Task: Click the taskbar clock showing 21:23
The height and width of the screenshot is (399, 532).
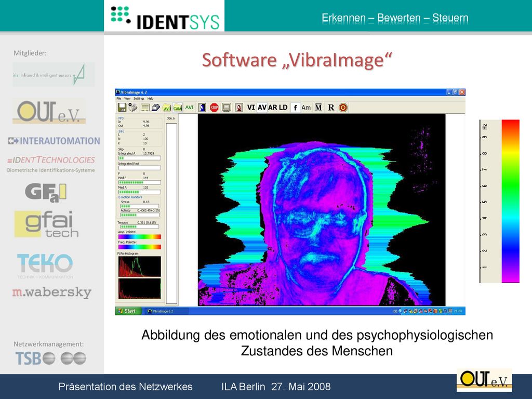Action: coord(458,311)
